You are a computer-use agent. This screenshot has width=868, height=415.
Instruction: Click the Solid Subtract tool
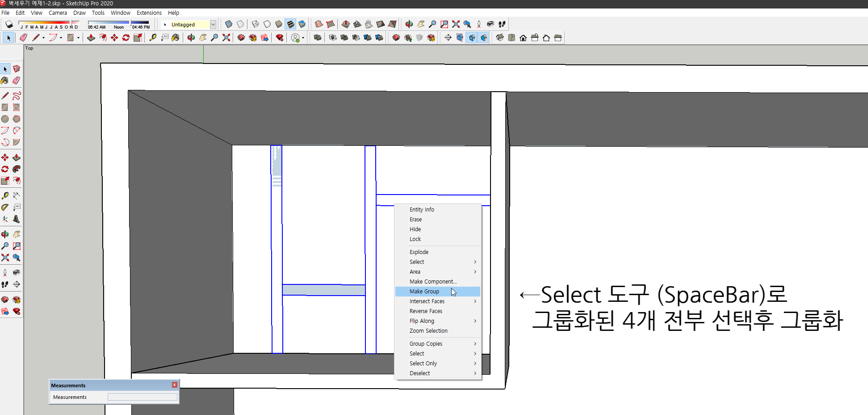click(x=356, y=38)
